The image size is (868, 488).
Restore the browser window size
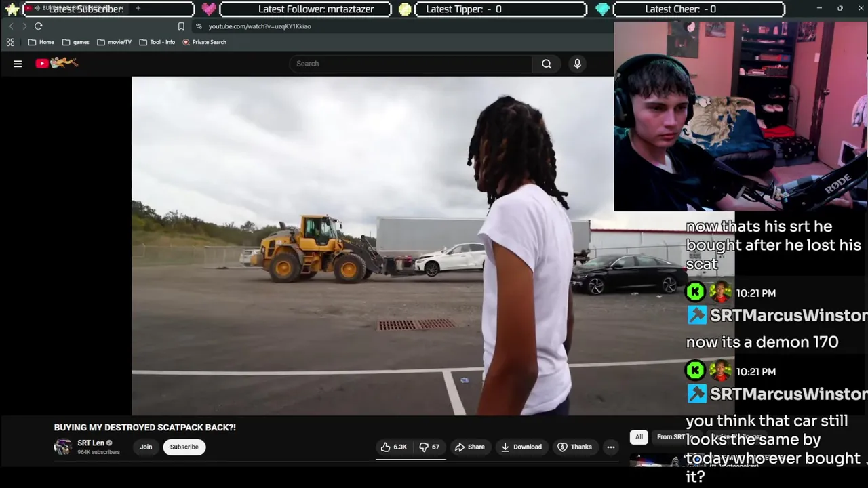coord(840,8)
